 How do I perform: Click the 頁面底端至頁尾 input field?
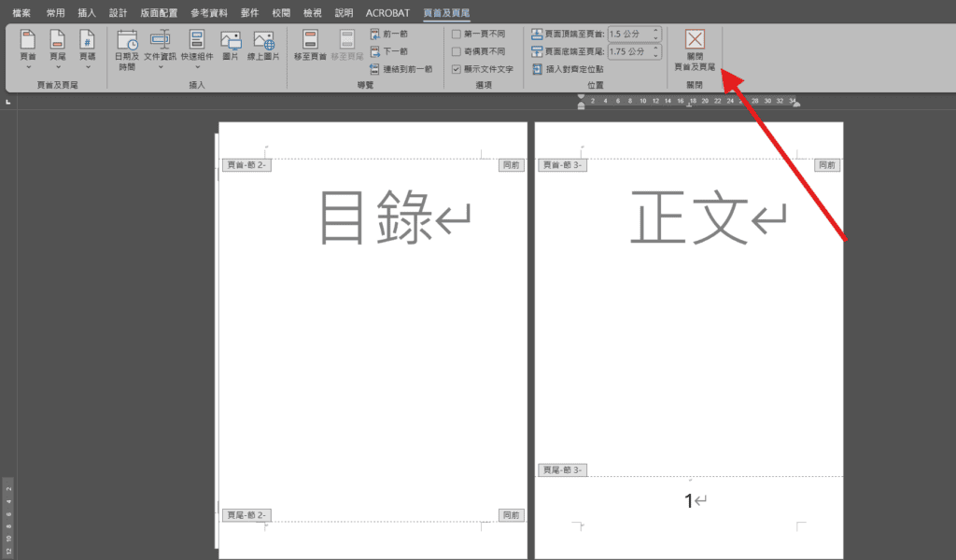627,51
